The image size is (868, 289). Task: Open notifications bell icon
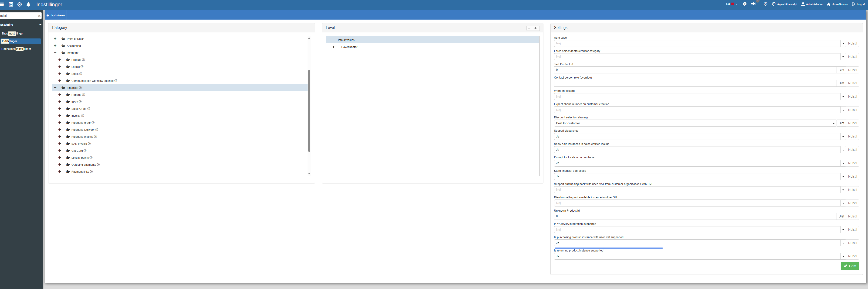pyautogui.click(x=28, y=4)
